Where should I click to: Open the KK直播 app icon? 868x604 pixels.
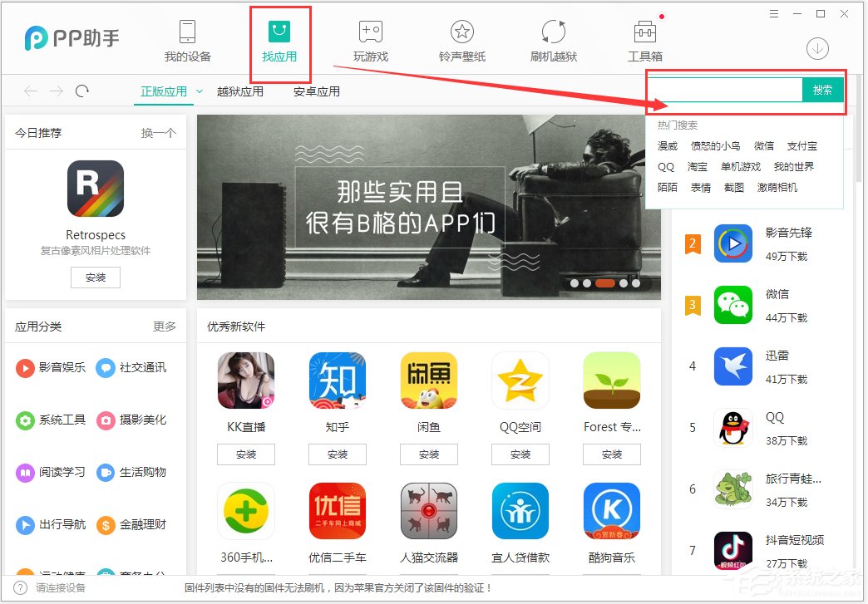246,381
